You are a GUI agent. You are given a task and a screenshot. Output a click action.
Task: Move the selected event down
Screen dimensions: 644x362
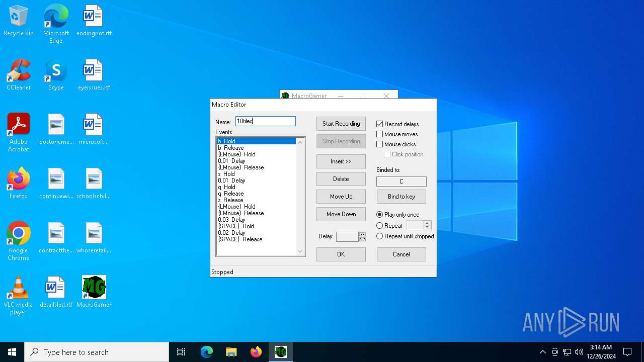click(341, 214)
